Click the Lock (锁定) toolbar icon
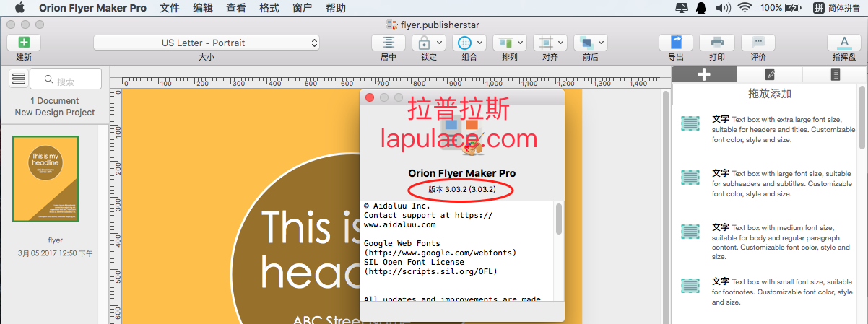 (425, 43)
